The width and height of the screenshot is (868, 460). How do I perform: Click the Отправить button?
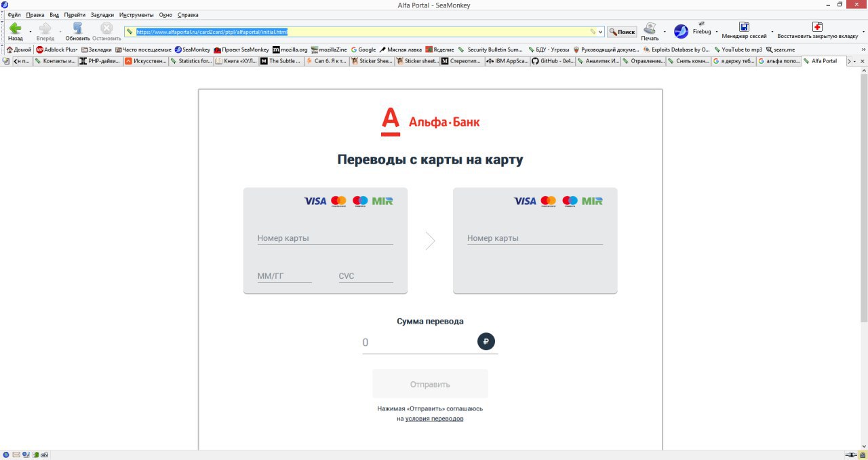coord(430,384)
